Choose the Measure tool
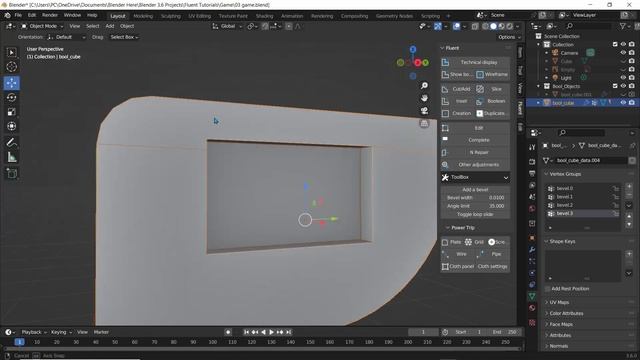 point(12,157)
